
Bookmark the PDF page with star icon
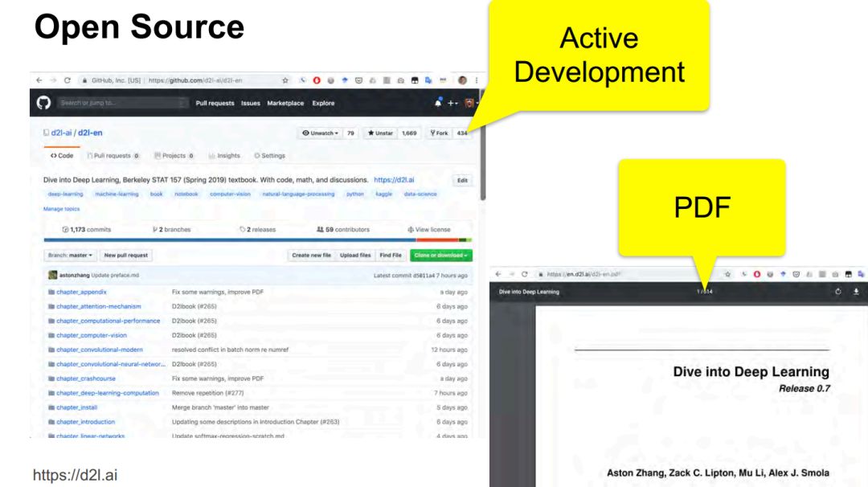click(727, 274)
